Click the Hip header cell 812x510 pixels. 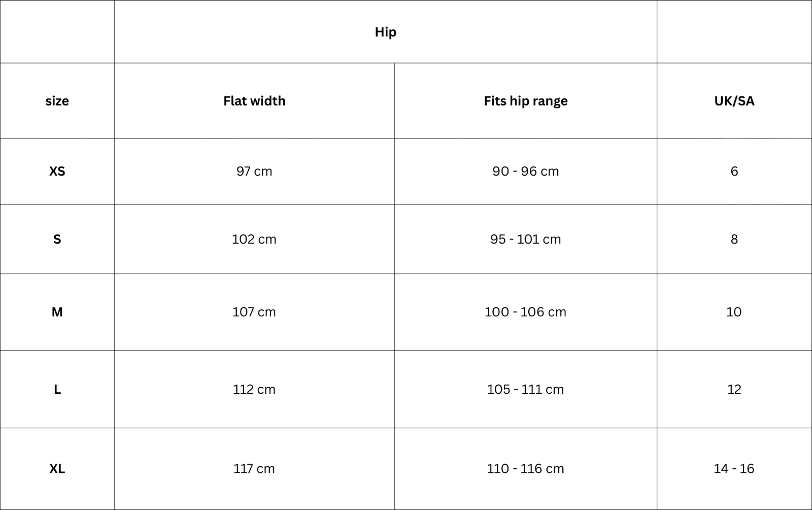pyautogui.click(x=385, y=32)
